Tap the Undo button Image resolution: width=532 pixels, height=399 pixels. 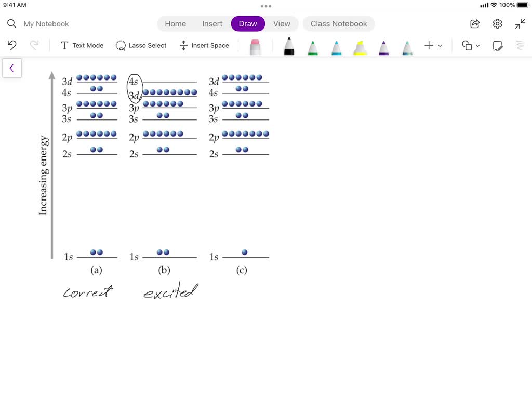pos(11,46)
